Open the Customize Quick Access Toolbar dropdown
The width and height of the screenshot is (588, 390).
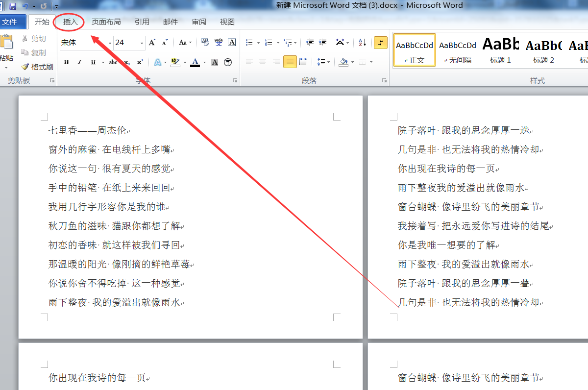pos(56,6)
